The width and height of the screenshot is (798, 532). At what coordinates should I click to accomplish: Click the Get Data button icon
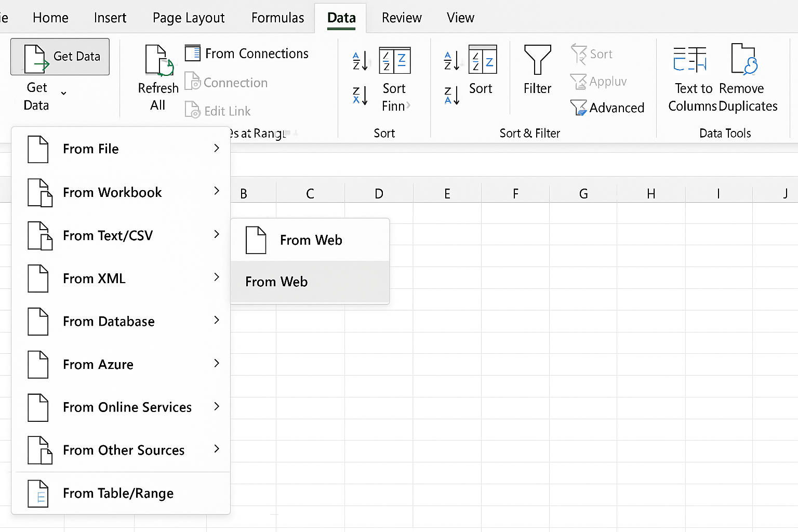36,58
